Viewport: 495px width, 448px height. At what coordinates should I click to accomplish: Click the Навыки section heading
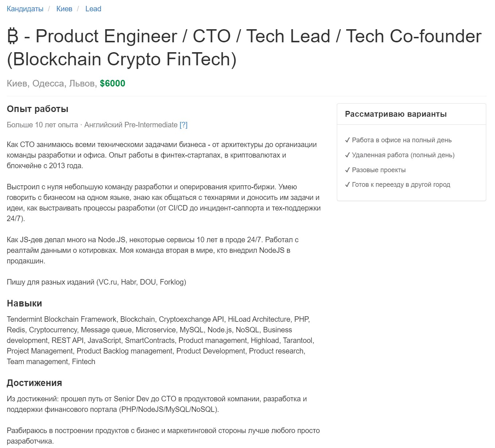[24, 303]
